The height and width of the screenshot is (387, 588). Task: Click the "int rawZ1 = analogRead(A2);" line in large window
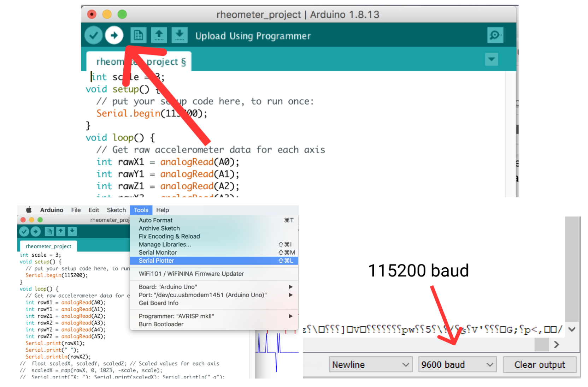pos(168,186)
